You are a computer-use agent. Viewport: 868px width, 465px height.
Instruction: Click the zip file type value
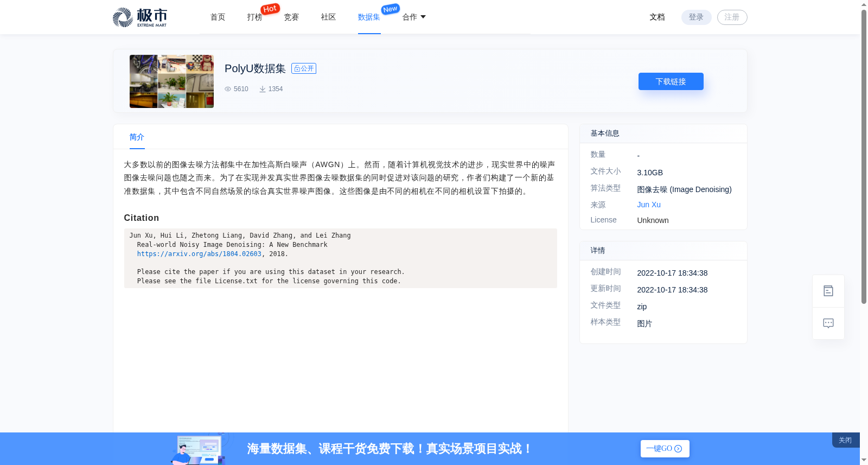pos(642,307)
